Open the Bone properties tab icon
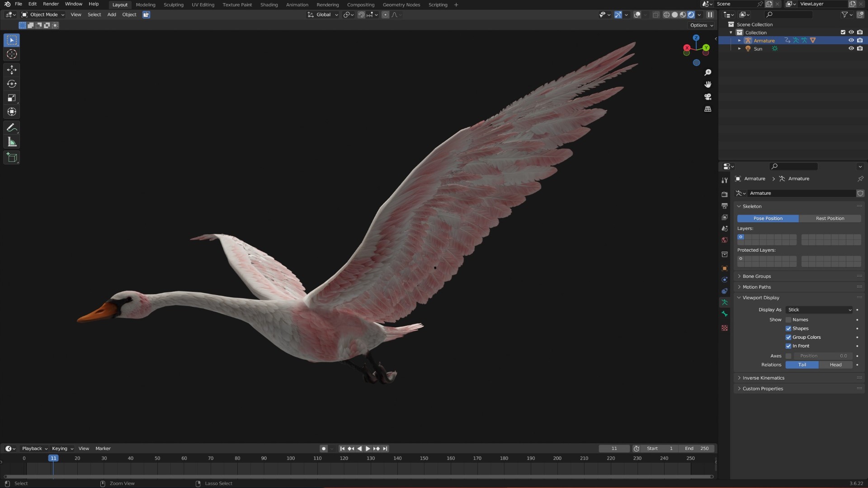The height and width of the screenshot is (488, 868). point(725,314)
